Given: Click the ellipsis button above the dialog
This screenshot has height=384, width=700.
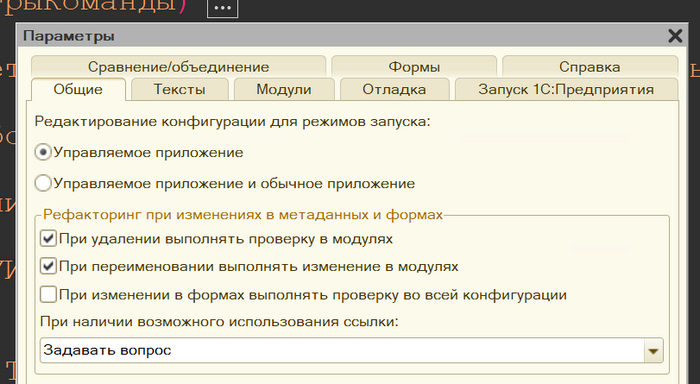Looking at the screenshot, I should [222, 8].
